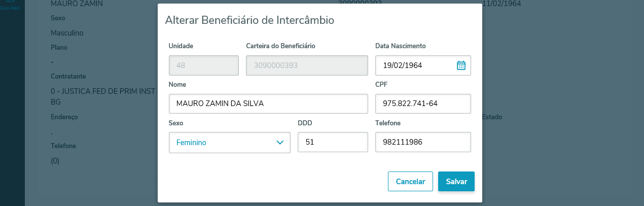644x206 pixels.
Task: Click into the CPF input field
Action: click(x=423, y=104)
